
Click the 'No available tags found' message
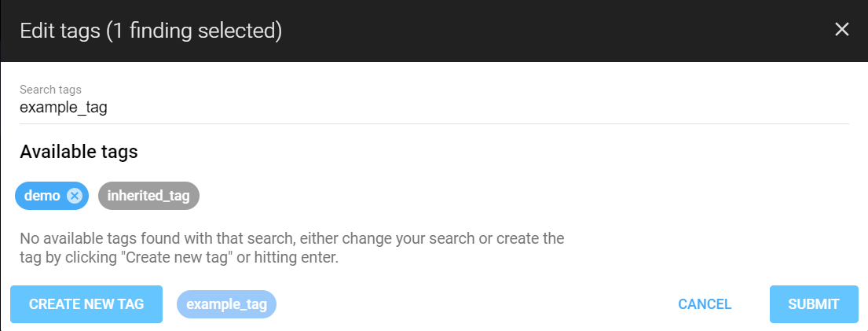pyautogui.click(x=291, y=238)
